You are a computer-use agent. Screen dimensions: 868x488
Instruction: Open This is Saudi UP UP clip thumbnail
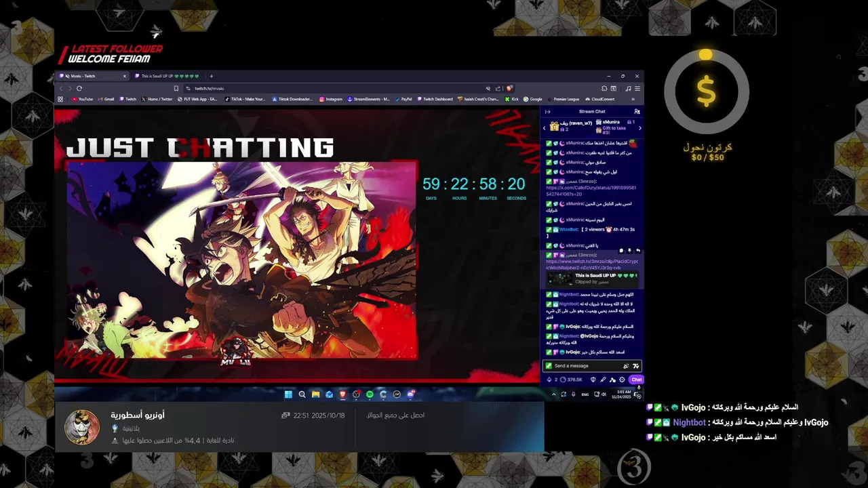(x=559, y=279)
